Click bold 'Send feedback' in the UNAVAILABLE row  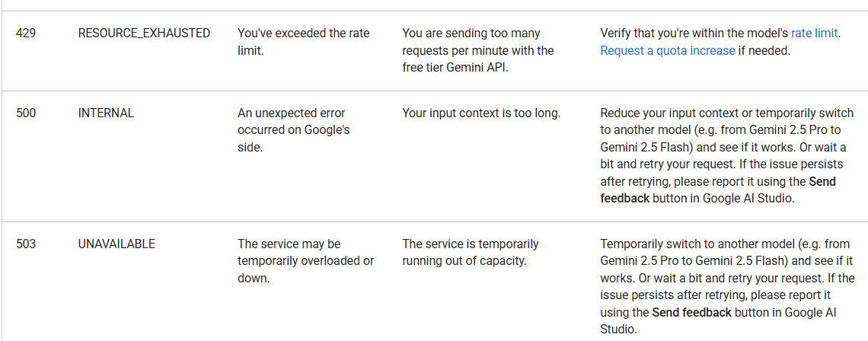(x=691, y=313)
